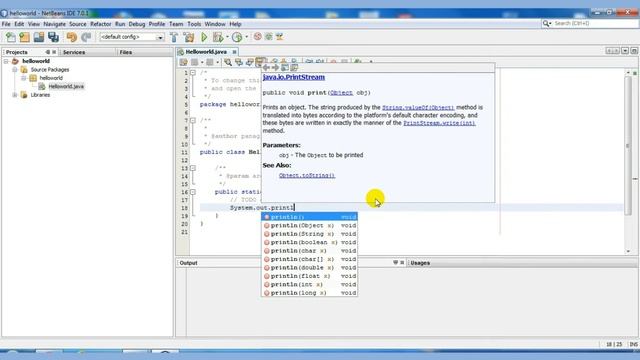
Task: Open the Refactor menu
Action: (x=100, y=24)
